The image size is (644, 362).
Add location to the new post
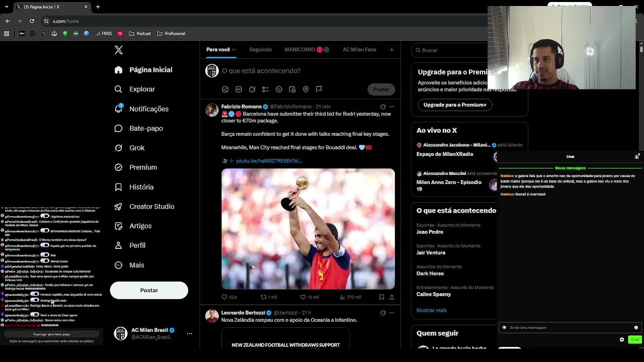tap(305, 89)
